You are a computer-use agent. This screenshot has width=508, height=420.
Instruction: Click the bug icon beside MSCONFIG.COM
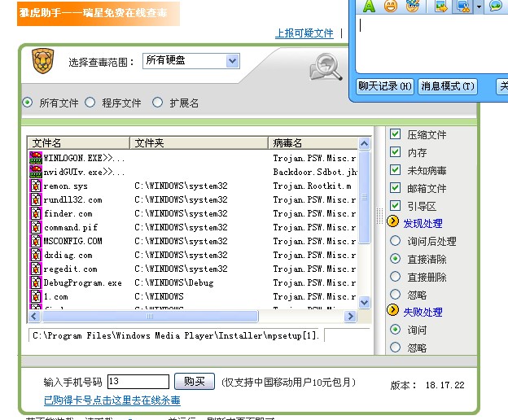click(36, 241)
